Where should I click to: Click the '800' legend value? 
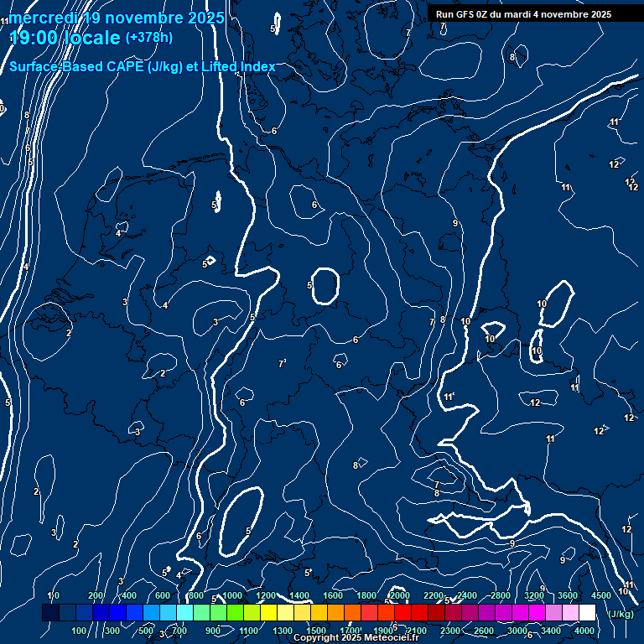click(196, 595)
